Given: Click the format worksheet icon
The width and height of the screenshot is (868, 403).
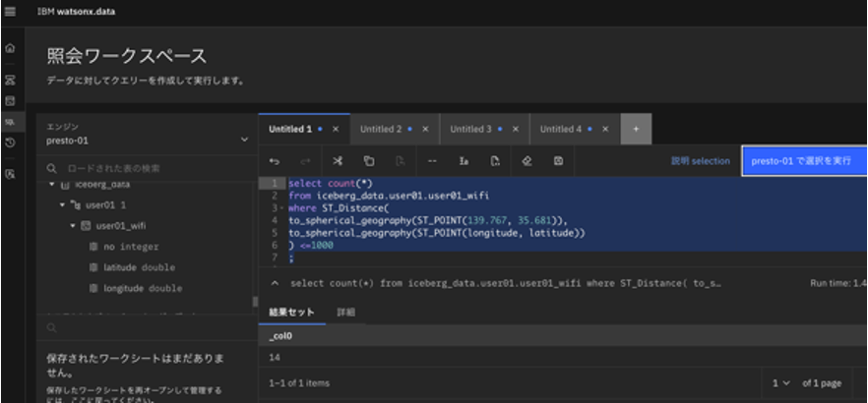Looking at the screenshot, I should pos(464,161).
